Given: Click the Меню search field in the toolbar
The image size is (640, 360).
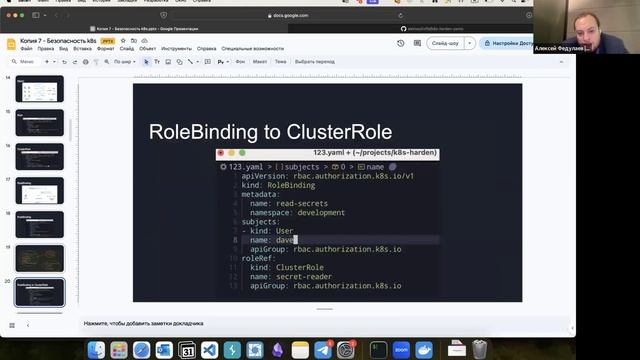Looking at the screenshot, I should (x=23, y=62).
